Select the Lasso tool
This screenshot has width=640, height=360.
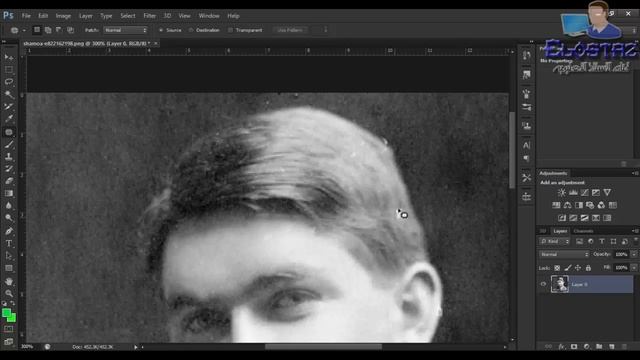9,82
